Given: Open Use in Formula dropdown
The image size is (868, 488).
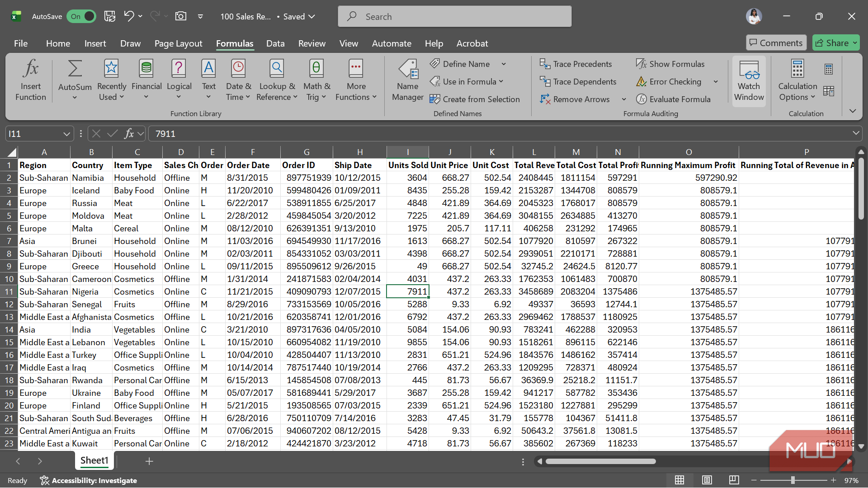Looking at the screenshot, I should (x=466, y=81).
